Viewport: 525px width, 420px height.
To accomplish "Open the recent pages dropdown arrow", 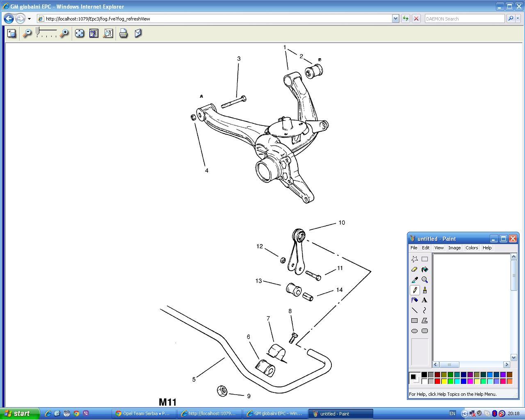I will pyautogui.click(x=29, y=19).
